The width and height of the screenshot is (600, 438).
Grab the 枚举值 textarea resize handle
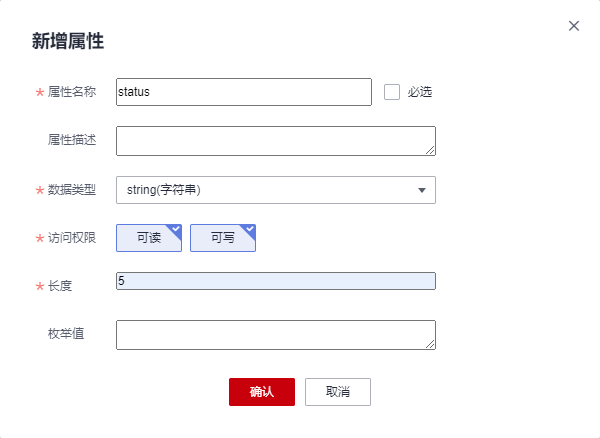(x=431, y=345)
